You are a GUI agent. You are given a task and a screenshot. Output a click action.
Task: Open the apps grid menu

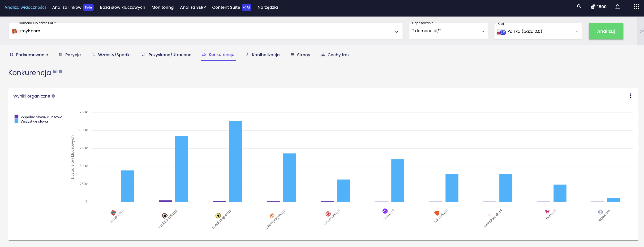(x=636, y=7)
